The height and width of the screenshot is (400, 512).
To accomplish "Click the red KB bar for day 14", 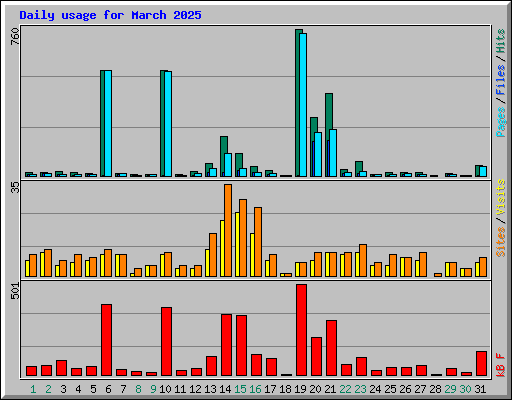I will (x=226, y=345).
